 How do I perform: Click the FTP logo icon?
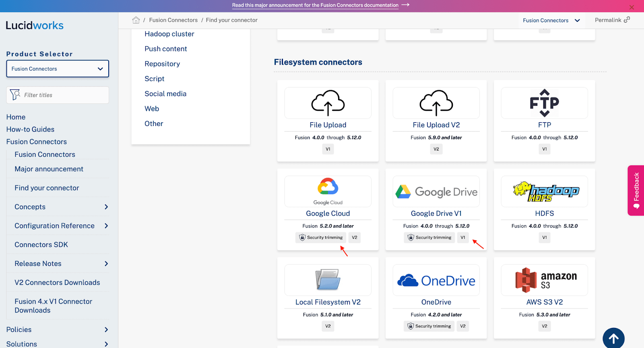pos(545,103)
